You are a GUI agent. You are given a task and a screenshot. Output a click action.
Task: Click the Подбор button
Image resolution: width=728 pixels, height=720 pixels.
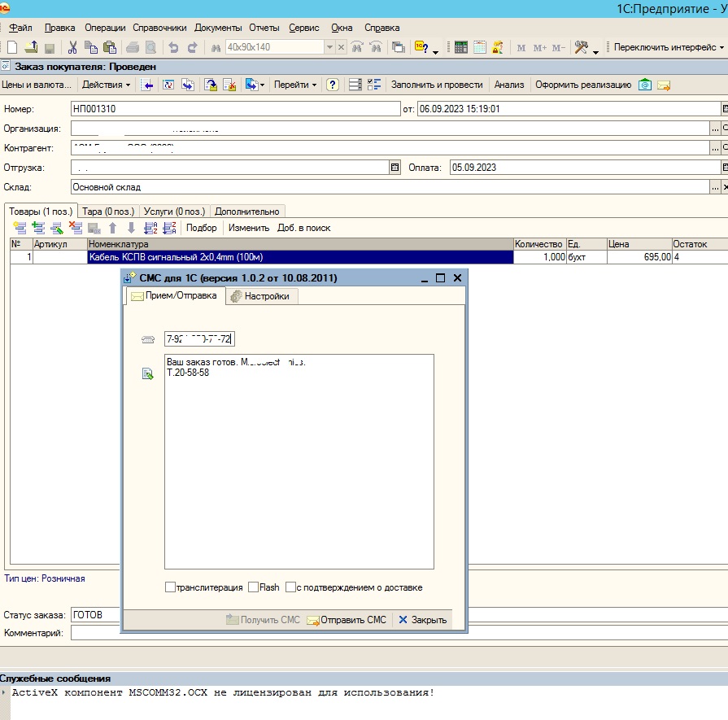pyautogui.click(x=202, y=228)
